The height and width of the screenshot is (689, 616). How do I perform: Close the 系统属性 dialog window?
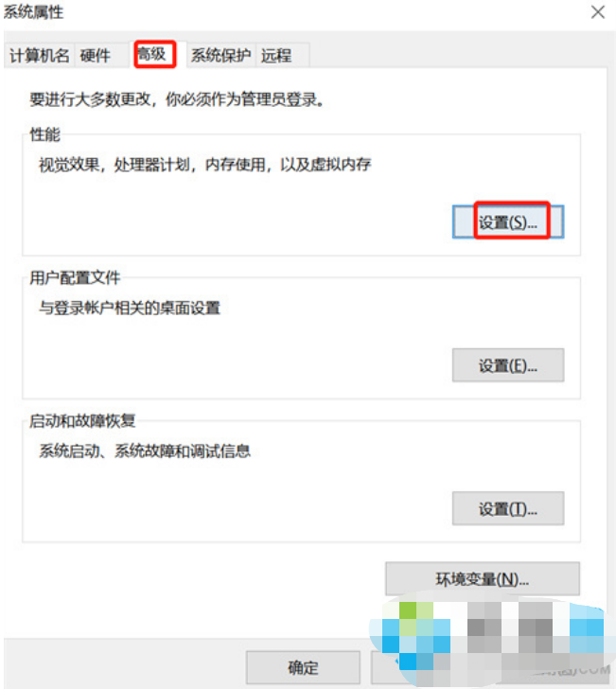coord(598,12)
